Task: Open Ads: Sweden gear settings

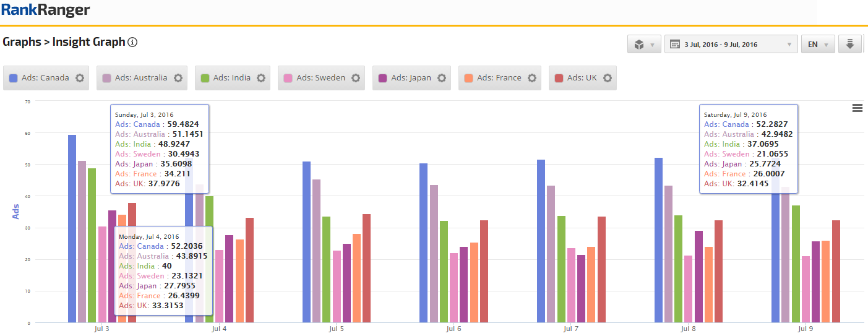Action: pyautogui.click(x=356, y=78)
